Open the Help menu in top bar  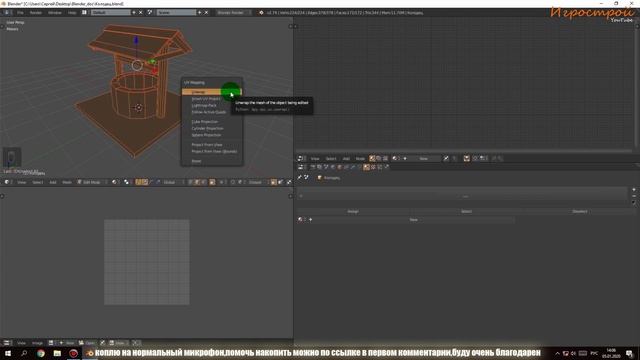point(72,13)
